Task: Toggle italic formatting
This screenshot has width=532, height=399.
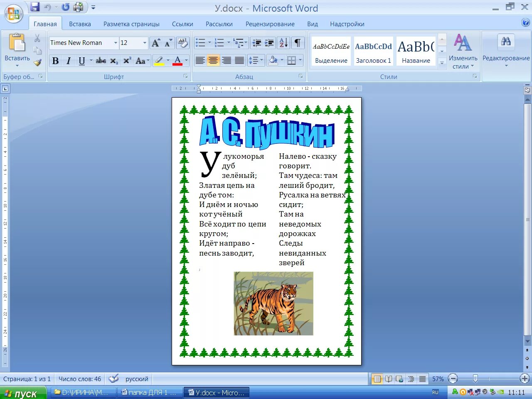Action: [x=69, y=61]
